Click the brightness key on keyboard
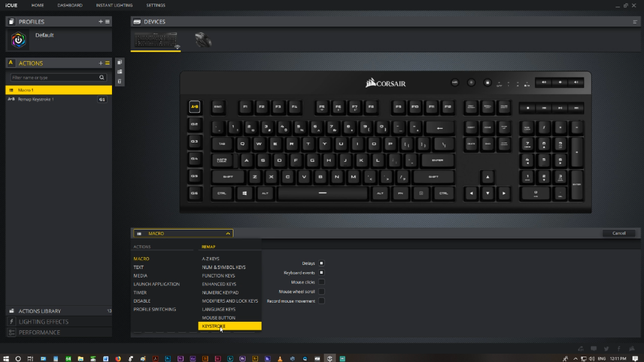The width and height of the screenshot is (644, 362). point(471,83)
